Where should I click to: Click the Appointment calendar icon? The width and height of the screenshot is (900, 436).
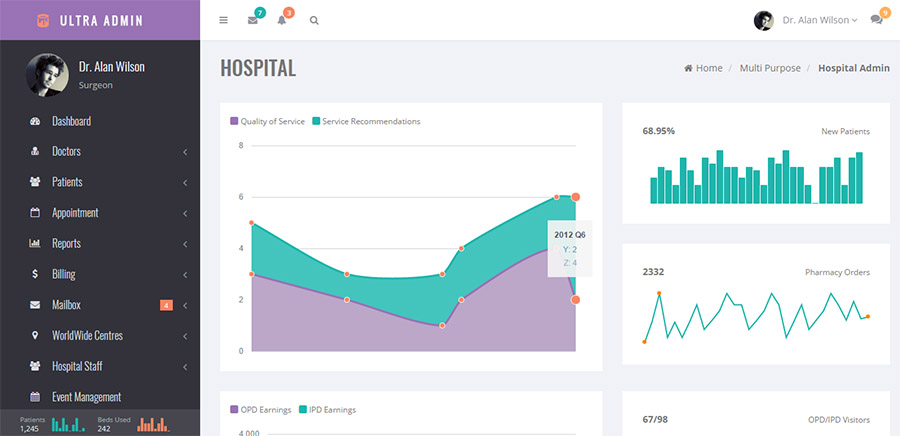pos(35,212)
